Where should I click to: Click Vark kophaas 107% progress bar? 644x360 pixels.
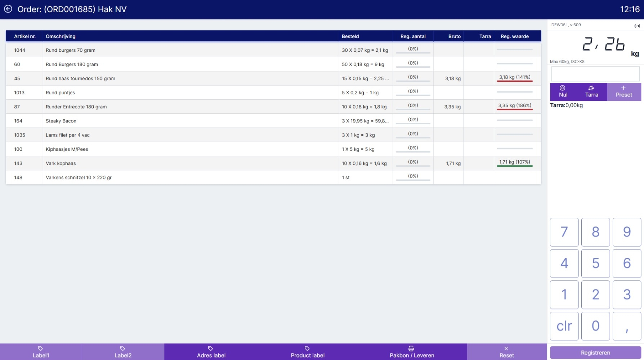click(514, 165)
